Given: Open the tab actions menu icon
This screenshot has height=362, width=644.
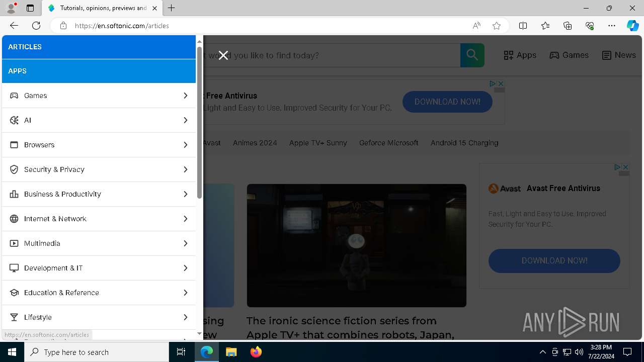Looking at the screenshot, I should [x=30, y=8].
